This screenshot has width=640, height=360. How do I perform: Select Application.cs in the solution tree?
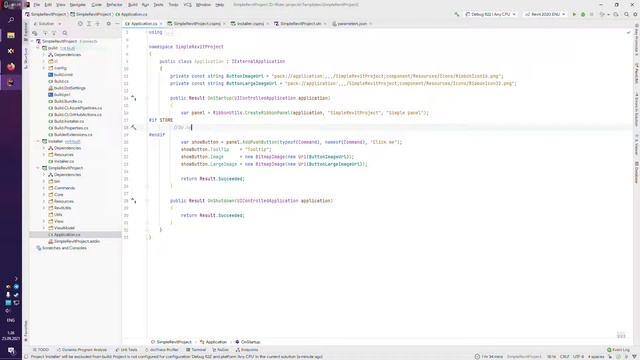(x=67, y=235)
